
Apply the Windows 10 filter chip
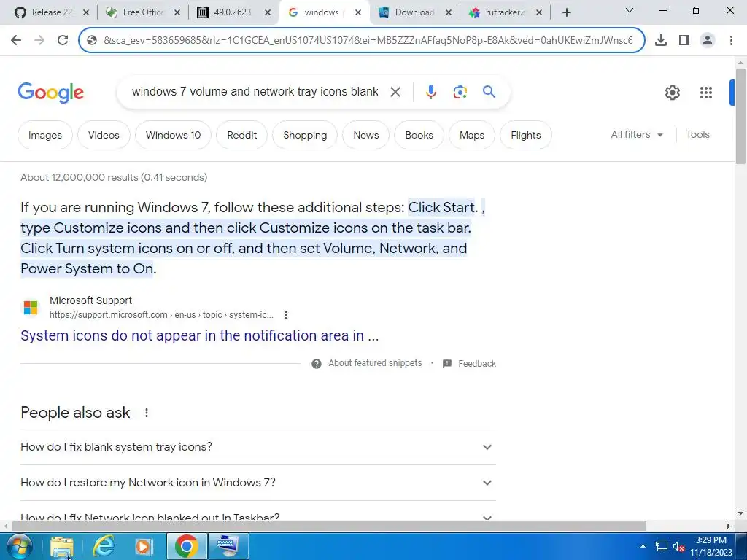174,135
